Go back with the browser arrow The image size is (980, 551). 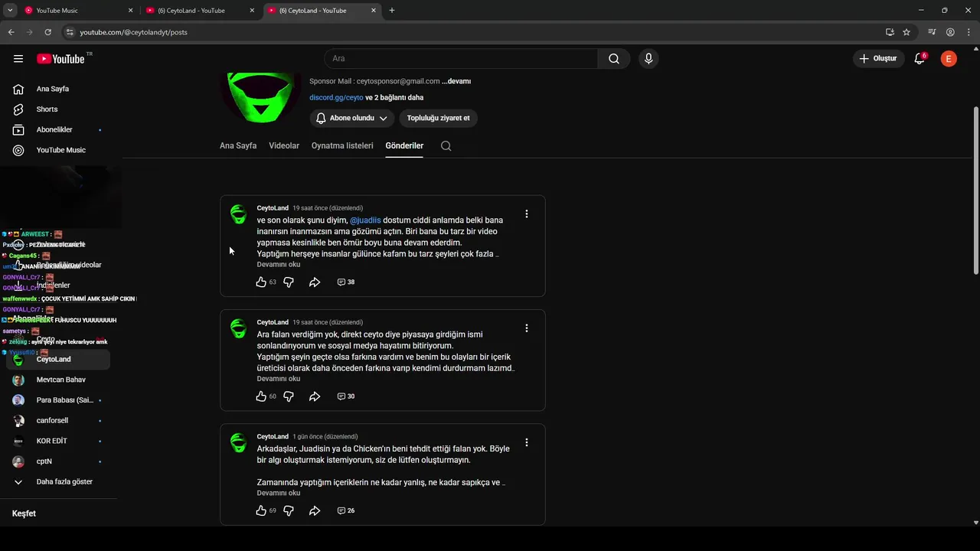[11, 32]
